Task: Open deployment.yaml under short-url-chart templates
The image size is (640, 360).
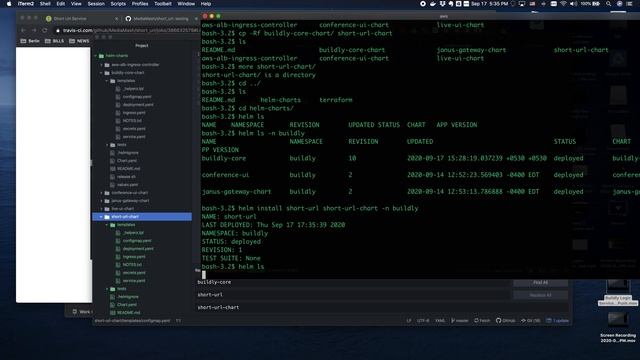Action: coord(138,249)
